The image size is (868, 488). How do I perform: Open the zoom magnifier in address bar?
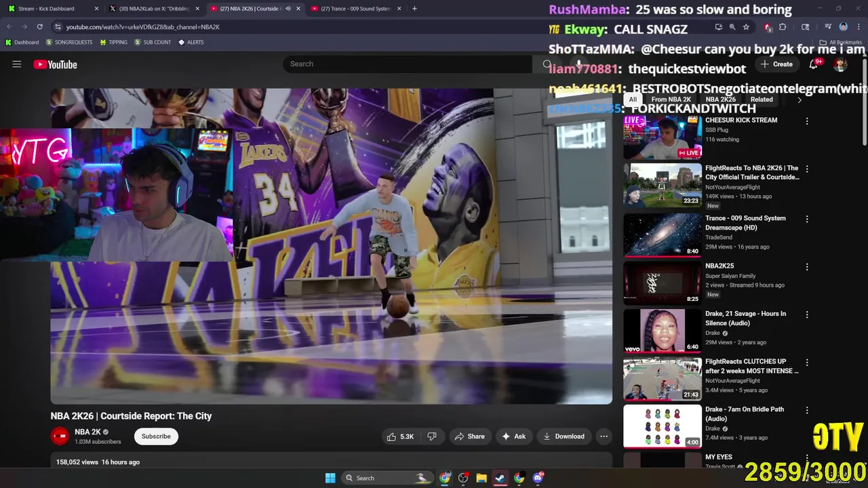[732, 26]
